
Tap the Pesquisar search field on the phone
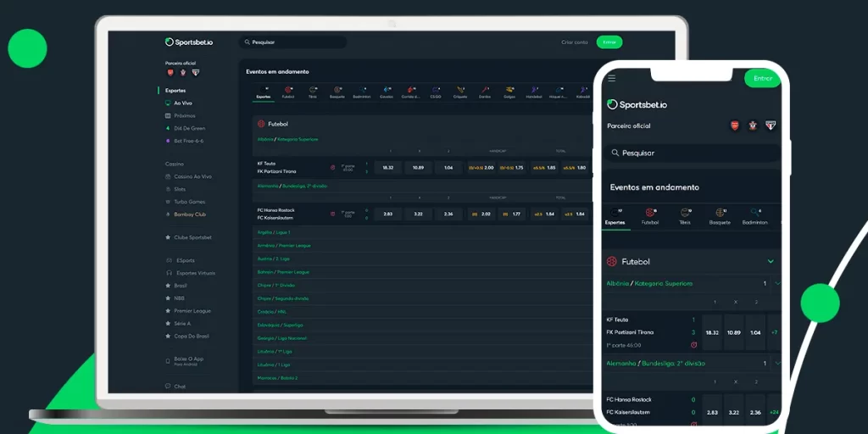[x=693, y=153]
